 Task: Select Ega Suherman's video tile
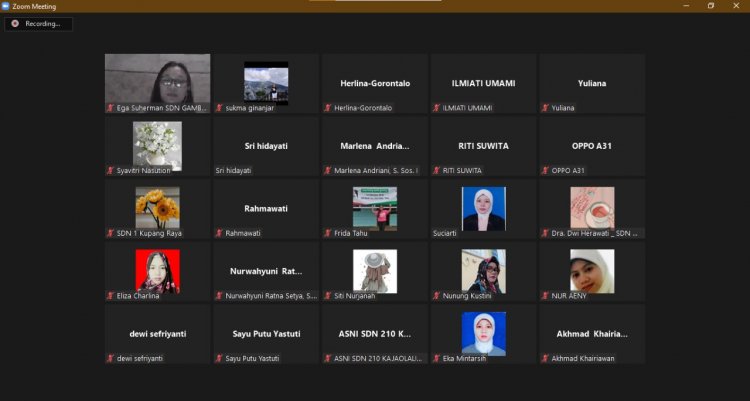(x=157, y=83)
